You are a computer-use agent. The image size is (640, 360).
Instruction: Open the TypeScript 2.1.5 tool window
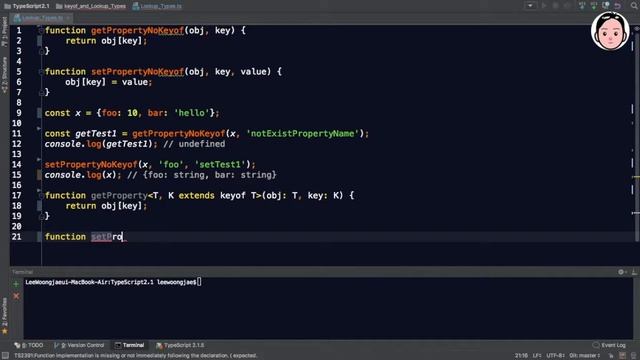[180, 345]
